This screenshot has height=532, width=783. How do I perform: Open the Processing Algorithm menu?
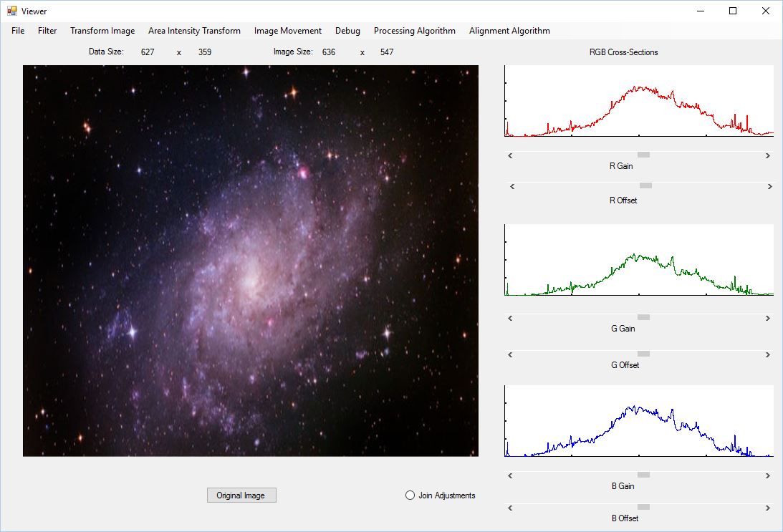(x=415, y=31)
